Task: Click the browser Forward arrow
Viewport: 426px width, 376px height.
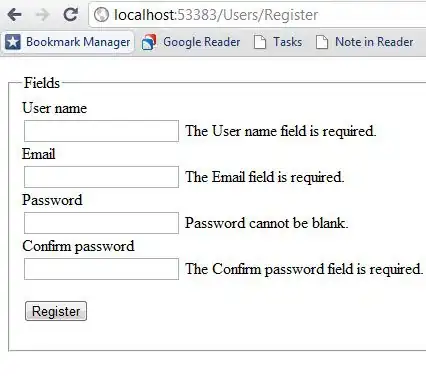Action: click(42, 15)
